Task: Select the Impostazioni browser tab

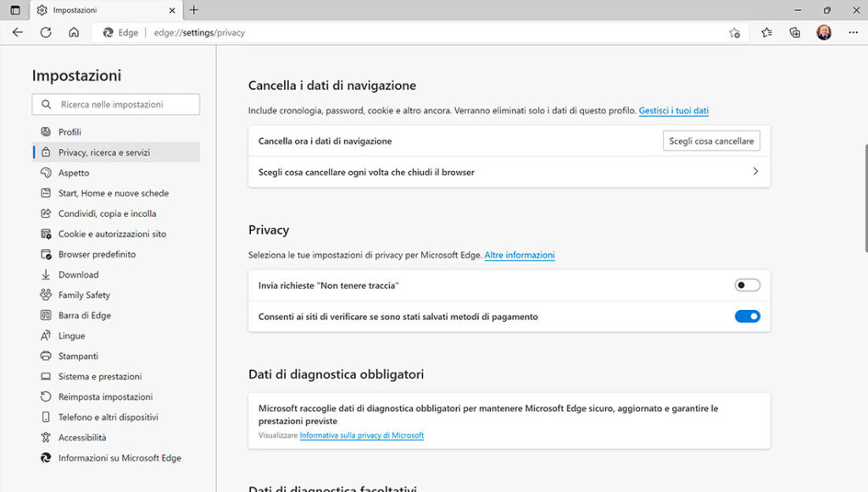Action: pyautogui.click(x=105, y=10)
